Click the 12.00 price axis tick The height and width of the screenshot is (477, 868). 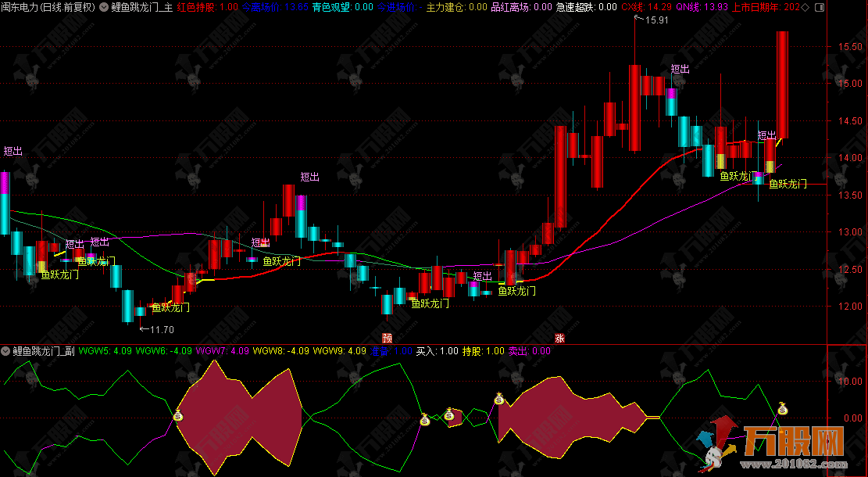[852, 306]
